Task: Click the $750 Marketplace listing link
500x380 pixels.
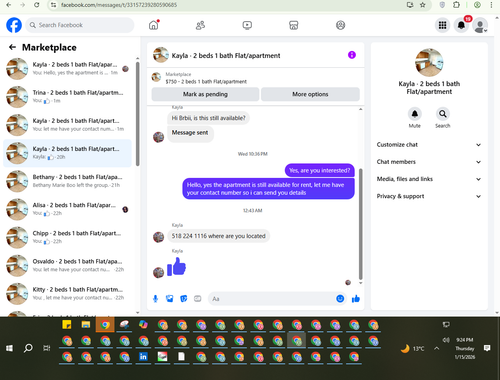Action: [206, 82]
